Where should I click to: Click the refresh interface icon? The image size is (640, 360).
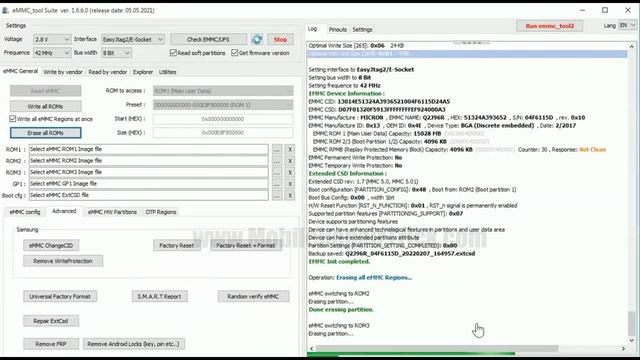pos(257,40)
